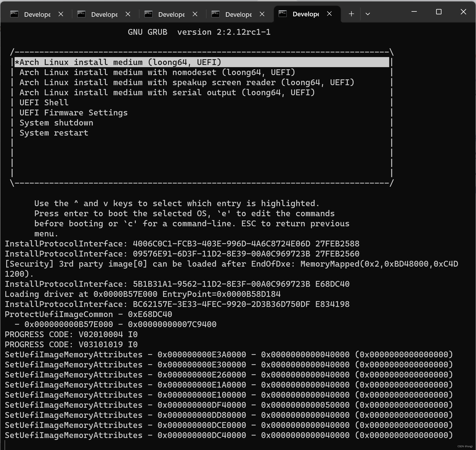Click 'PROGRESS CODE: V03101019 I0' line
The image size is (476, 450).
71,344
